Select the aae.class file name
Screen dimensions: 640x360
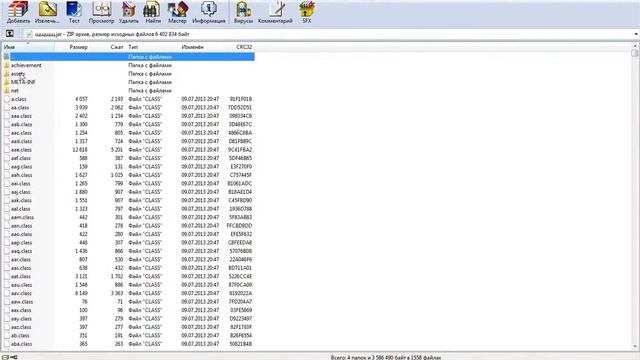point(21,150)
